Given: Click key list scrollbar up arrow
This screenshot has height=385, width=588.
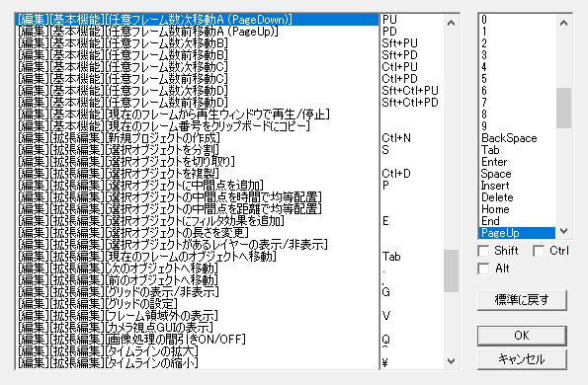Looking at the screenshot, I should (563, 23).
